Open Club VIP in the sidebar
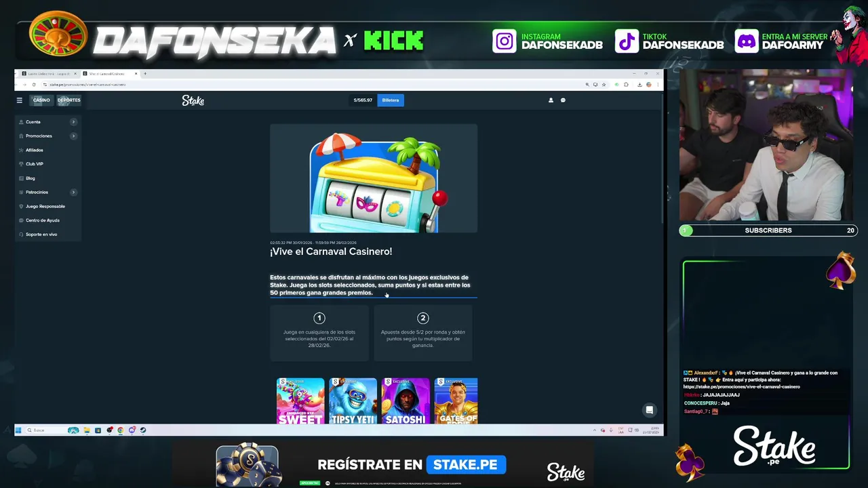 pyautogui.click(x=34, y=164)
